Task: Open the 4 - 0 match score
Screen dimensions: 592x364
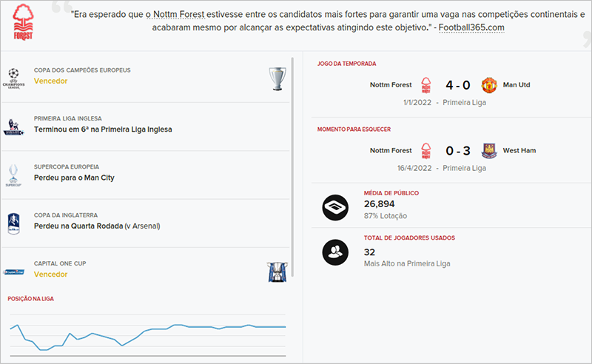Action: (457, 84)
